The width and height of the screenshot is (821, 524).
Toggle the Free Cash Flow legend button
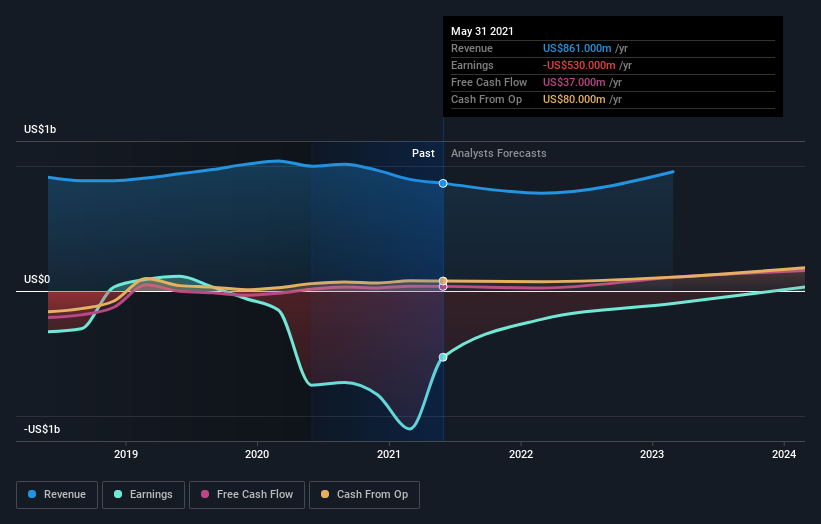coord(247,495)
